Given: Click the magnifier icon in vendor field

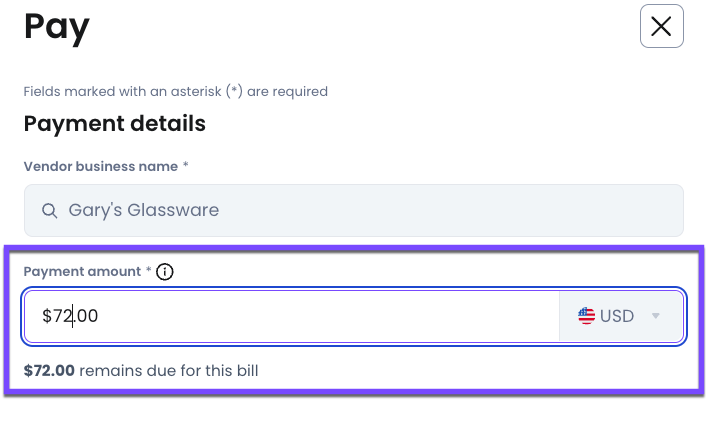Looking at the screenshot, I should (49, 210).
